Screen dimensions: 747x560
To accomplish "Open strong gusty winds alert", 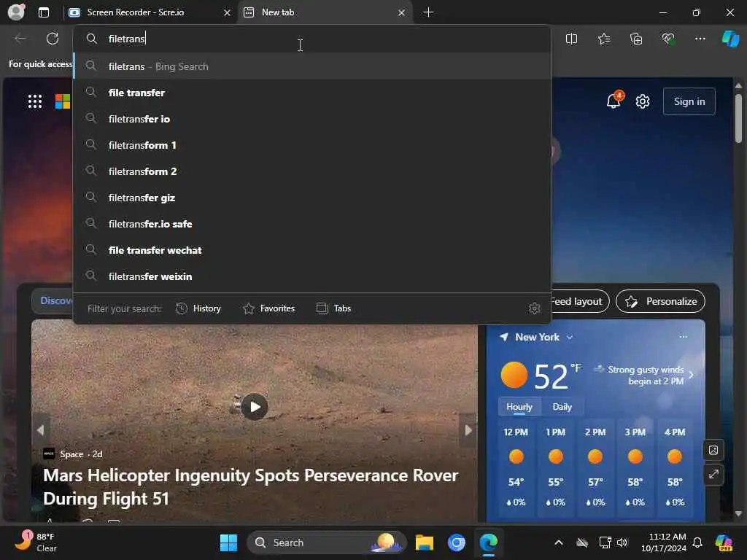I will (643, 376).
